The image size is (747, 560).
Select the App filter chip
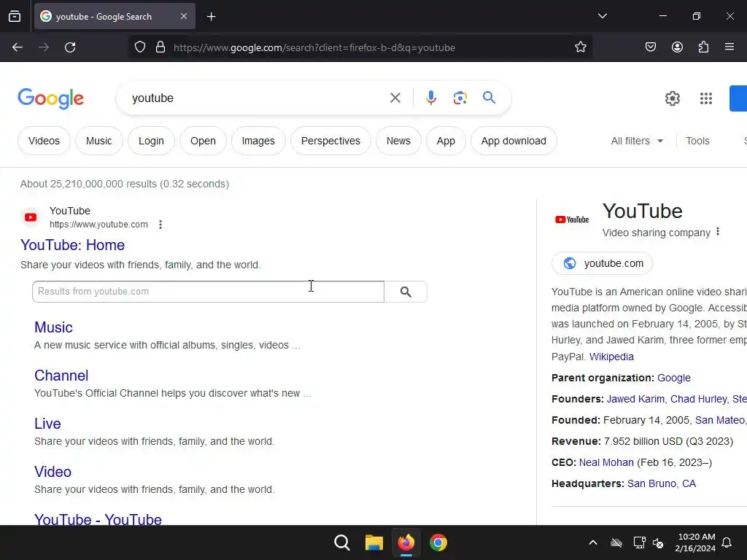[446, 141]
